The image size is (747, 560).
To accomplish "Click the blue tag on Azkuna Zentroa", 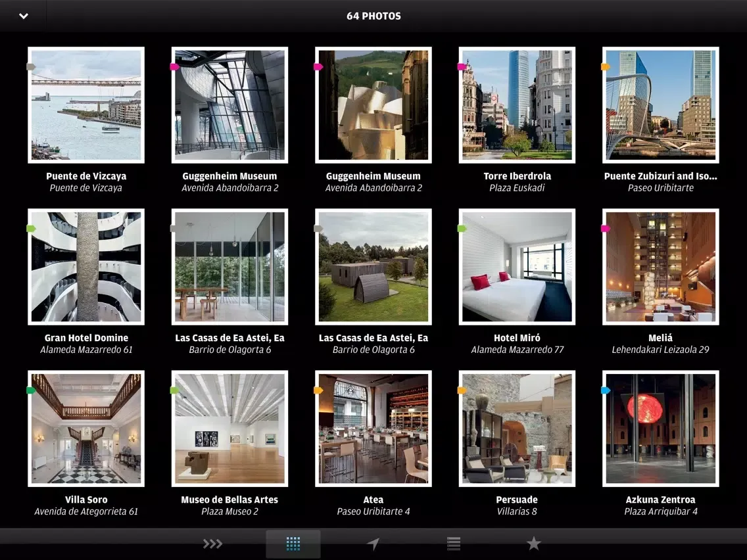I will click(606, 390).
